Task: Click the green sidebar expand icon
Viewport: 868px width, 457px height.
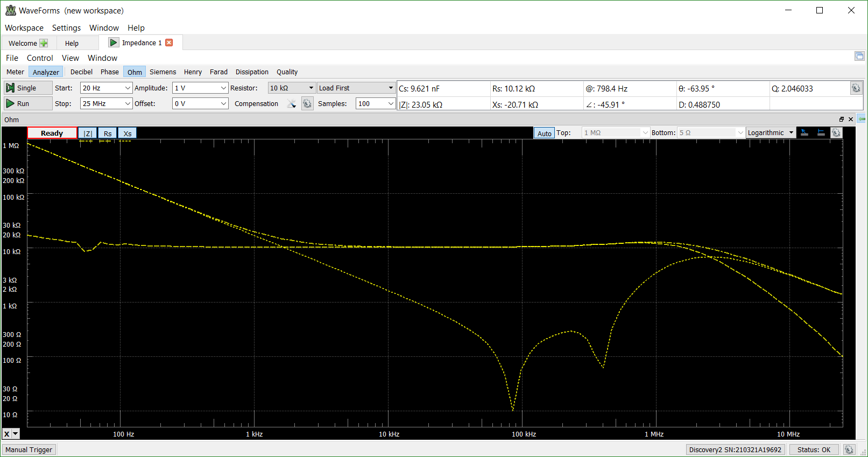Action: pos(862,119)
